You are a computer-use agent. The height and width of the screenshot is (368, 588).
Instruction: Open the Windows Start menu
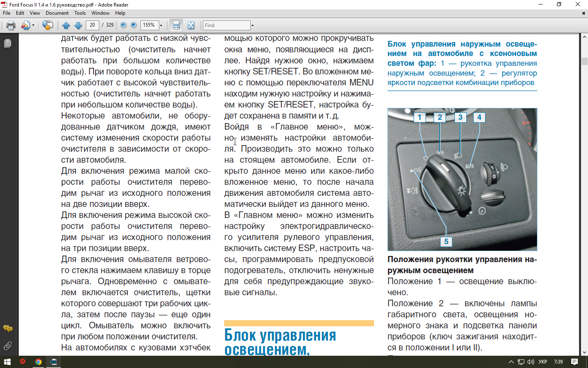pos(7,362)
